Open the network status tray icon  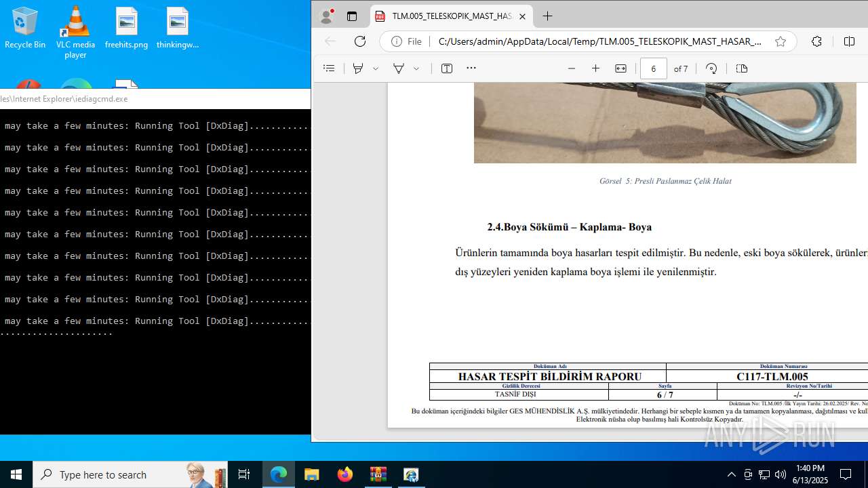click(764, 474)
